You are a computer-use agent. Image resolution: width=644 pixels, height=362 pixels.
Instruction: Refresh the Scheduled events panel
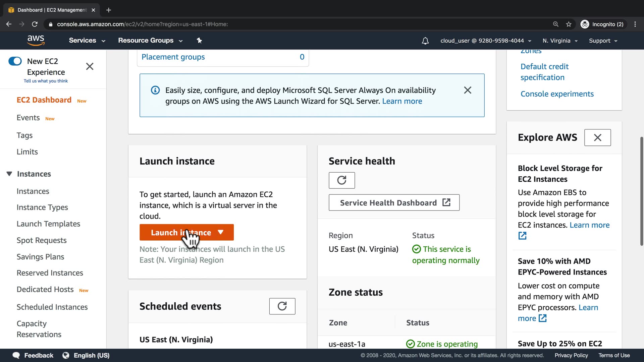(282, 306)
